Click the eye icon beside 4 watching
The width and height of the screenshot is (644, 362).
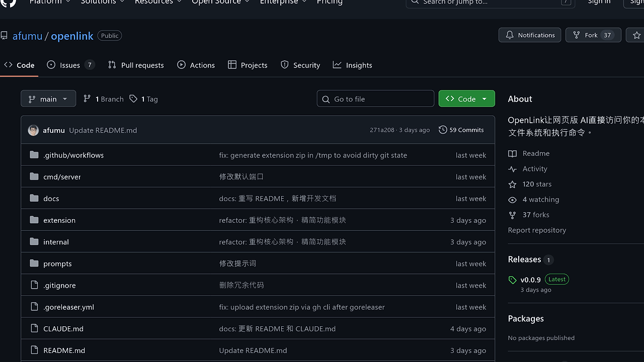tap(512, 200)
